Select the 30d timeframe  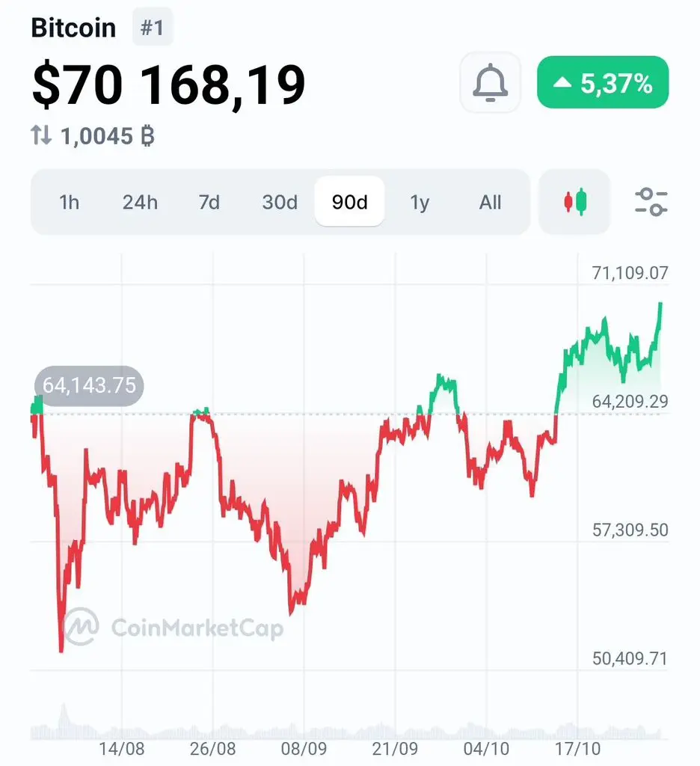(280, 202)
